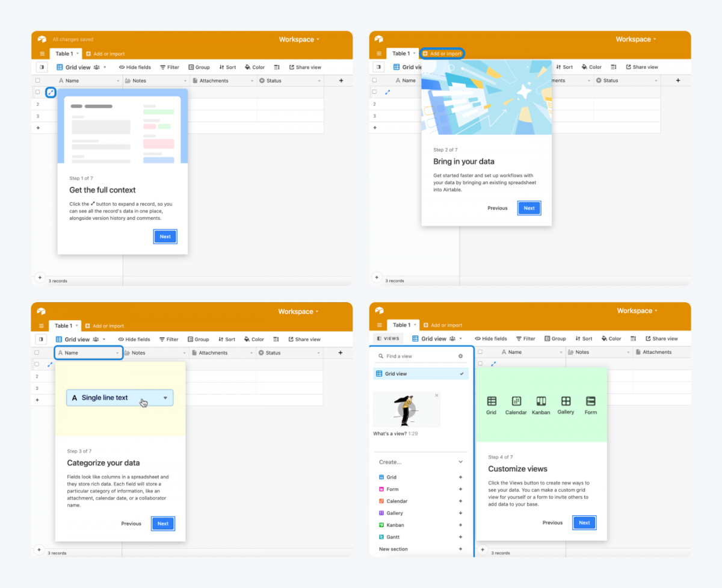Select Table 1 tab in Step 4 panel
Viewport: 722px width, 588px height.
click(404, 325)
